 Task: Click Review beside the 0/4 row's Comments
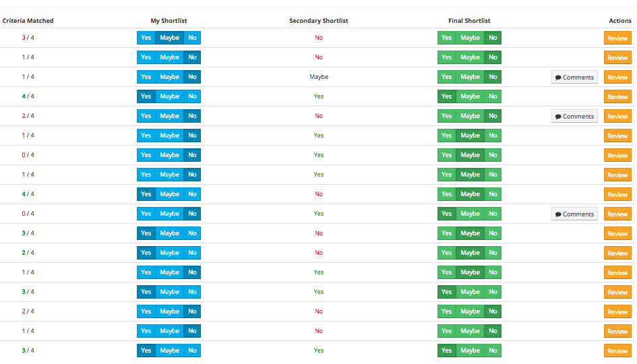[x=617, y=214]
